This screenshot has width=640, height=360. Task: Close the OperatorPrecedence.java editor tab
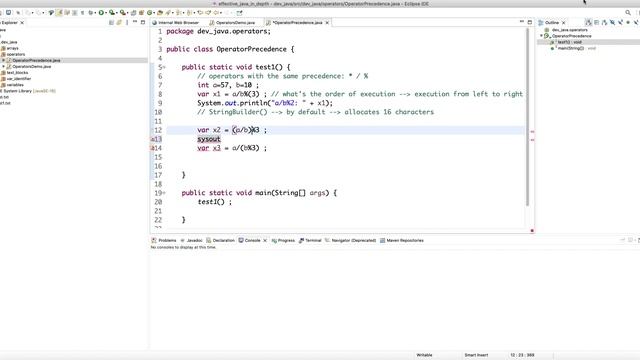(327, 22)
